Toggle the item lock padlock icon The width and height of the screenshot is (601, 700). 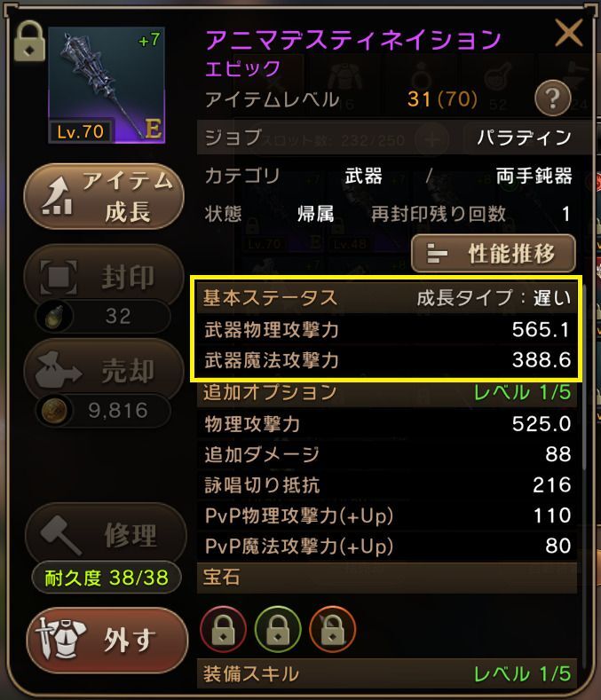point(29,42)
